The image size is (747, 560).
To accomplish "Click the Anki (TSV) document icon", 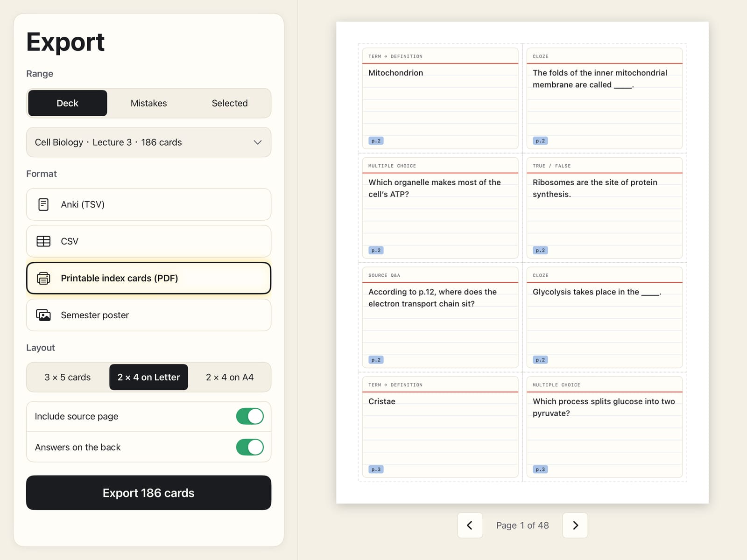I will (43, 204).
